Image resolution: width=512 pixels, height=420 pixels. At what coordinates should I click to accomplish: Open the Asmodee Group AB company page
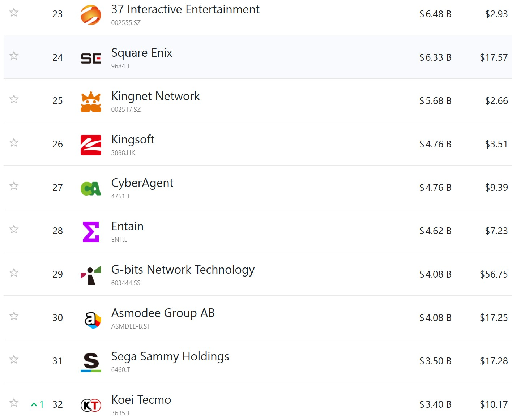click(163, 313)
